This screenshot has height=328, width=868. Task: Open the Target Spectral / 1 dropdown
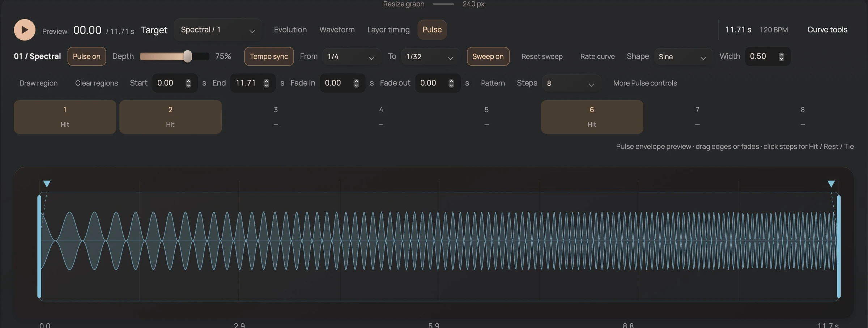point(218,30)
